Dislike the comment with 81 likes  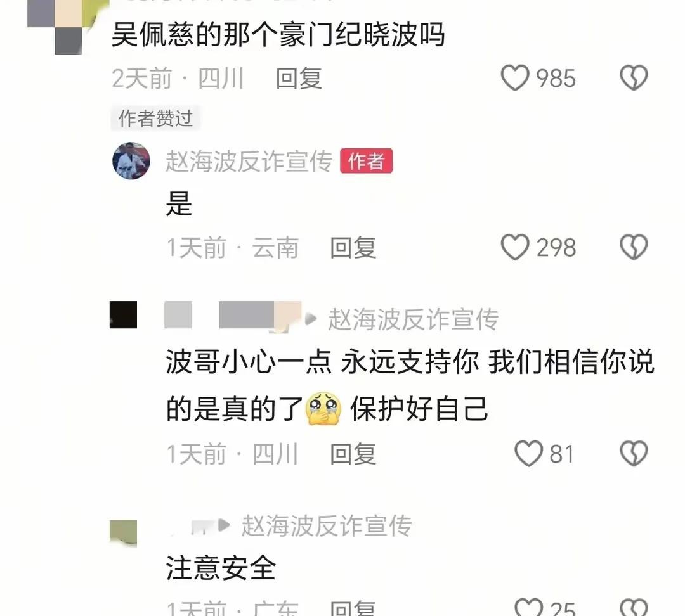[634, 454]
